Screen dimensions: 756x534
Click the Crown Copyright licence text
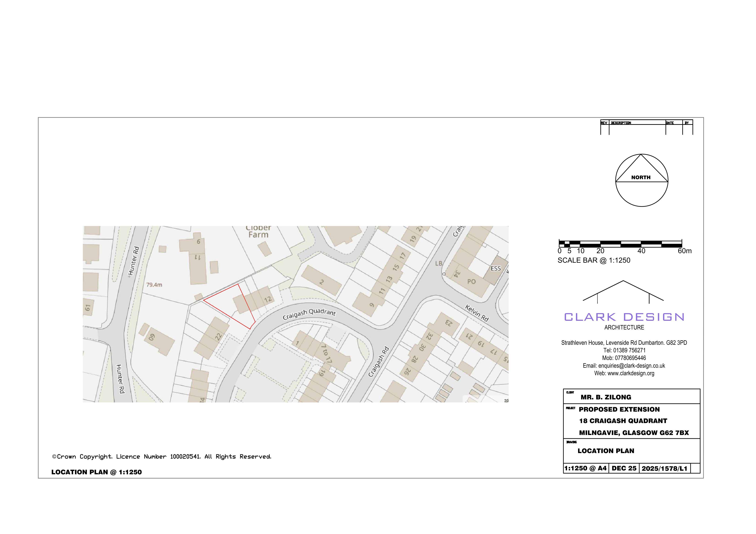162,457
